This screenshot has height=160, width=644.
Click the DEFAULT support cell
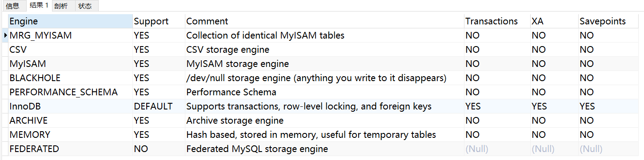click(159, 106)
